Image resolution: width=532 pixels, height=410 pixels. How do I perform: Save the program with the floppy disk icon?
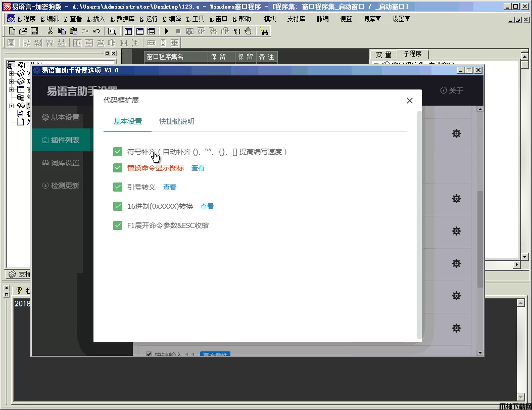pos(34,31)
